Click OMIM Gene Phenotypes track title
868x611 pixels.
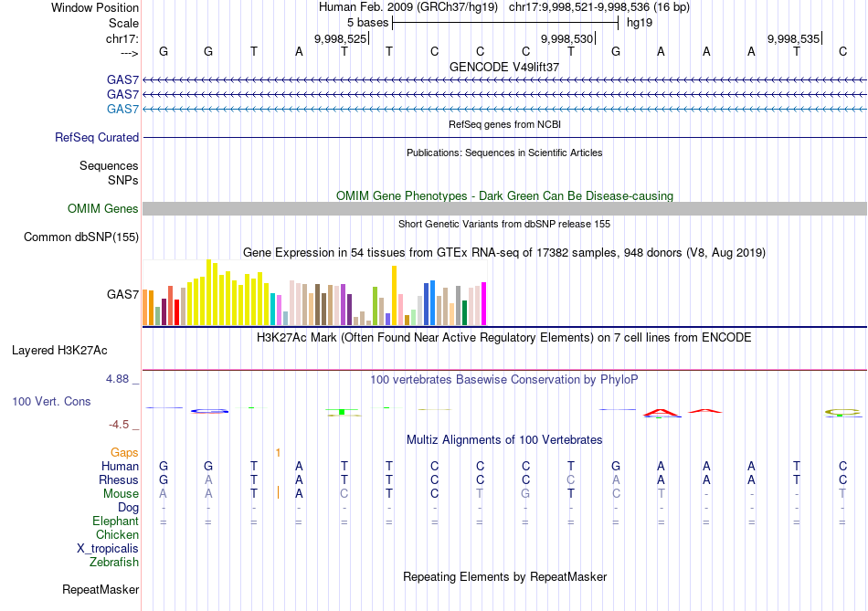[504, 196]
